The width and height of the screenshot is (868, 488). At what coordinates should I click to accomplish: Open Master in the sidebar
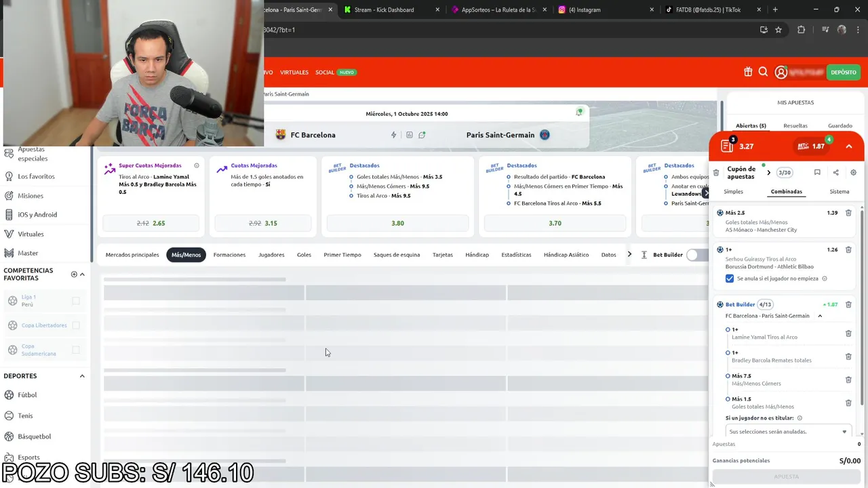pos(28,253)
